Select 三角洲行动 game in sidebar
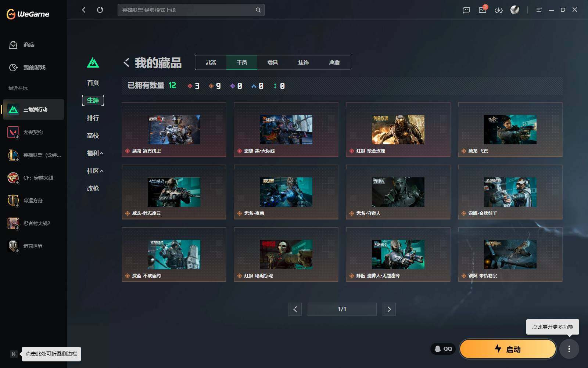588x368 pixels. (x=33, y=109)
